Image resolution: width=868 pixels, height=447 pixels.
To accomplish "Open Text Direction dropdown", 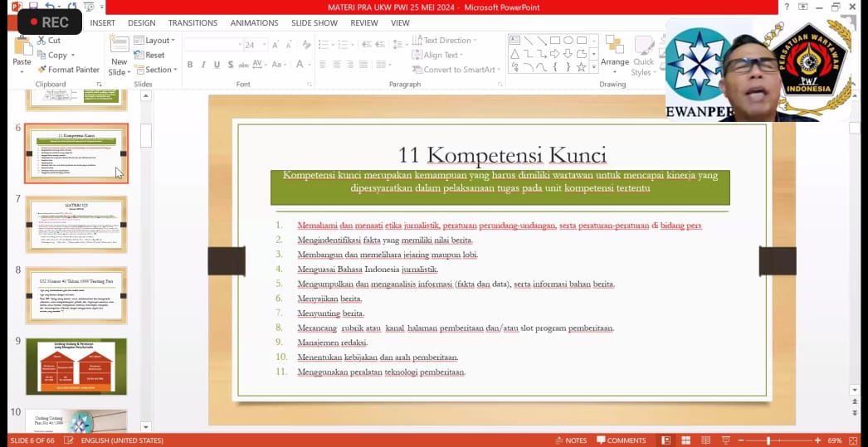I will pos(445,41).
